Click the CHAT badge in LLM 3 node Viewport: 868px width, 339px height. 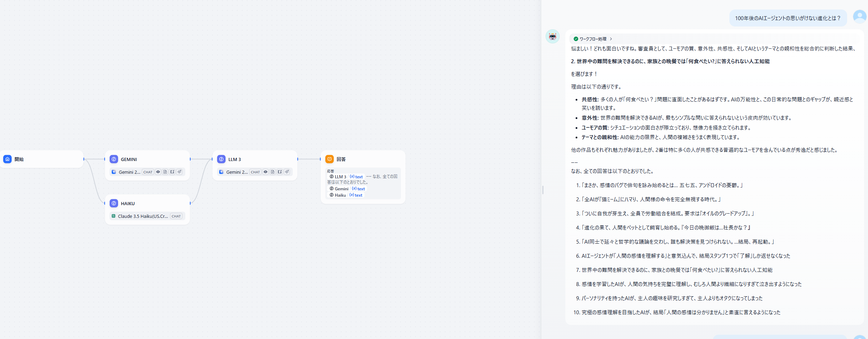255,172
